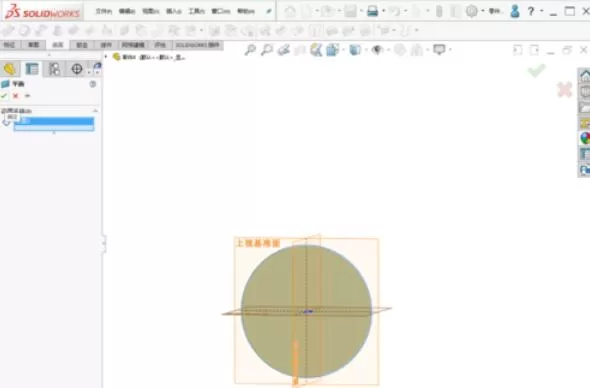This screenshot has height=388, width=590.
Task: Open the DimXpertManager crosshair tab
Action: (x=77, y=69)
